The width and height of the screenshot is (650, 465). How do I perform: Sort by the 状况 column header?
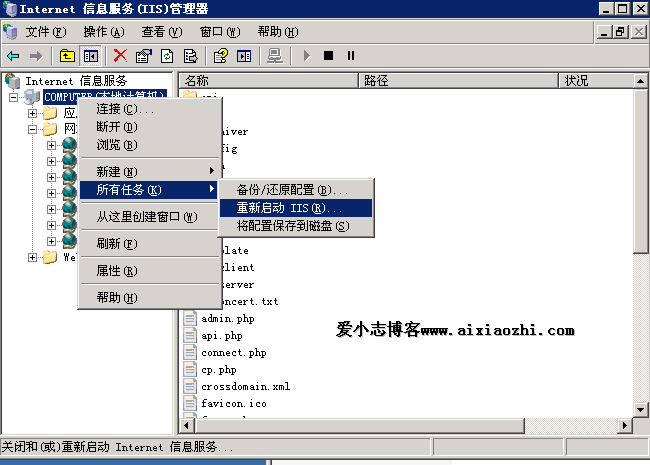(596, 80)
